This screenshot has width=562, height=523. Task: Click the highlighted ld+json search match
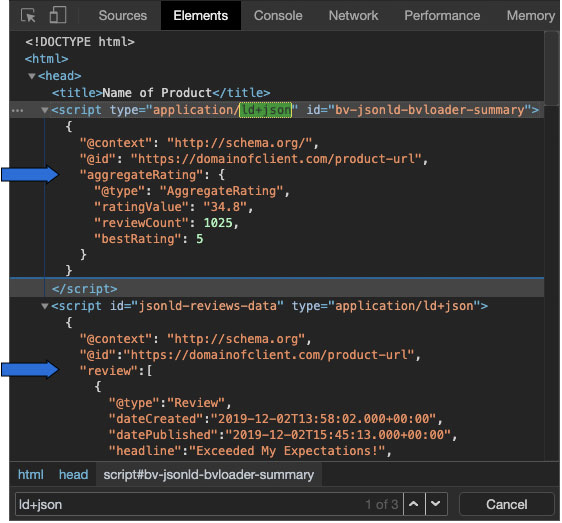pyautogui.click(x=265, y=110)
